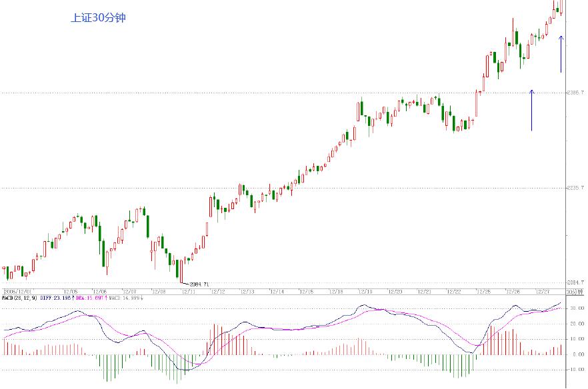The width and height of the screenshot is (588, 389).
Task: Click the 2084.7 price axis label
Action: pos(575,282)
